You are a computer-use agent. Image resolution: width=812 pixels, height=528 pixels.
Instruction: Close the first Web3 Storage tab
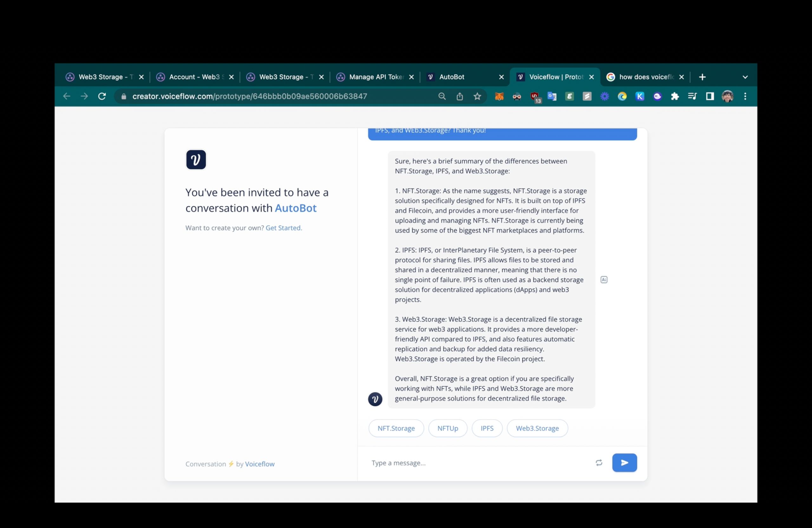pyautogui.click(x=141, y=77)
